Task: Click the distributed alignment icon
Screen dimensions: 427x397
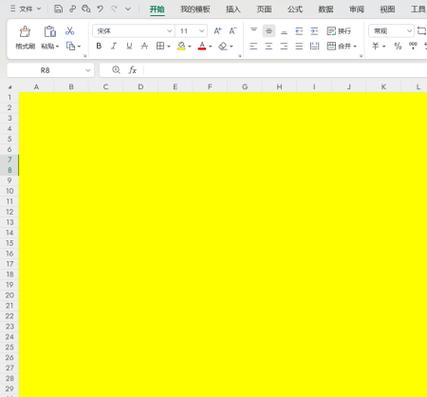Action: coord(314,46)
